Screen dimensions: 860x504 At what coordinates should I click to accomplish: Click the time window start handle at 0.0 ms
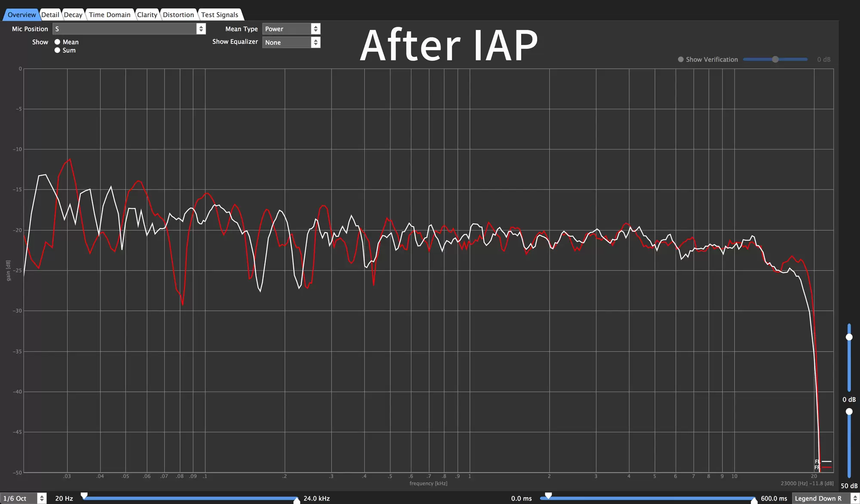point(548,495)
